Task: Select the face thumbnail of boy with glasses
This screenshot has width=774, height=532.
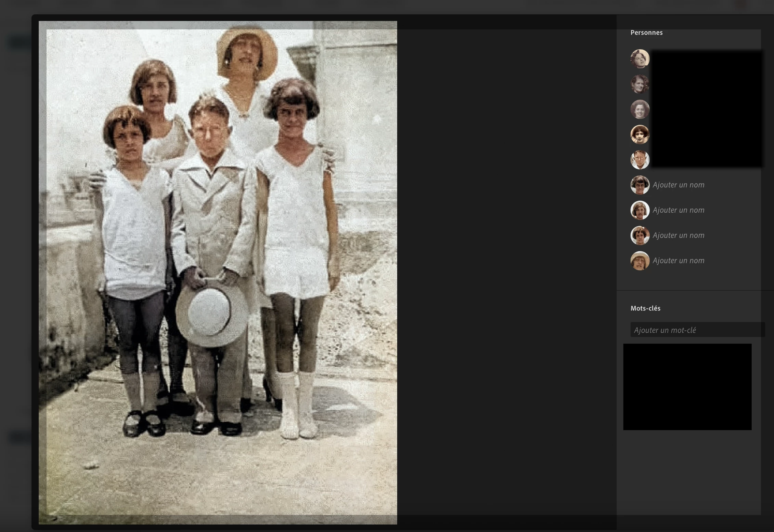Action: click(x=640, y=160)
